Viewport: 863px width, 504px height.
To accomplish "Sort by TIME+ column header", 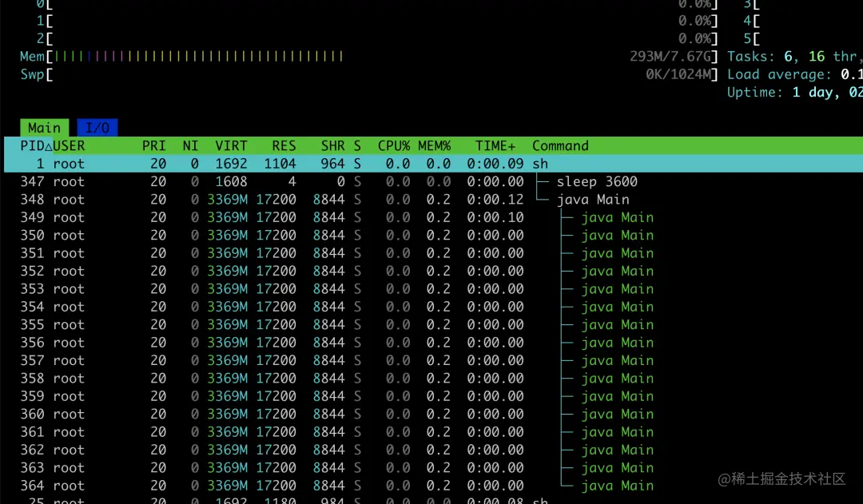I will pyautogui.click(x=495, y=146).
